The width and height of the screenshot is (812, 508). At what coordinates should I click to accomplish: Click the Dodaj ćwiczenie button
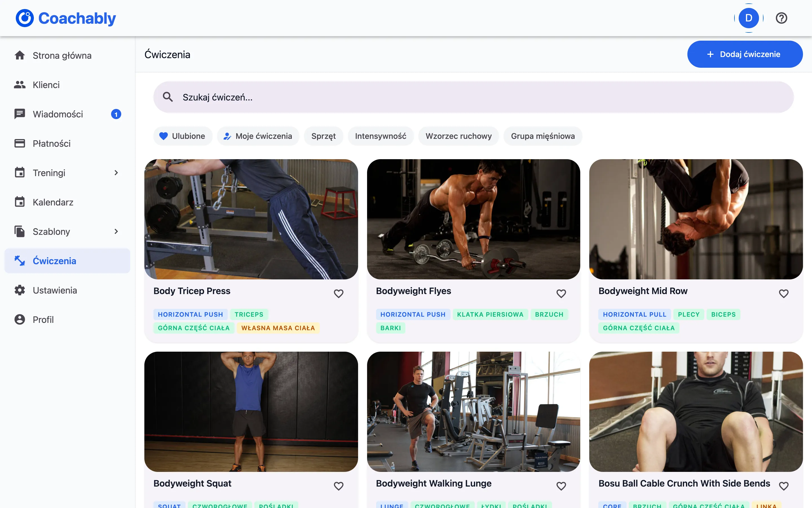click(745, 54)
